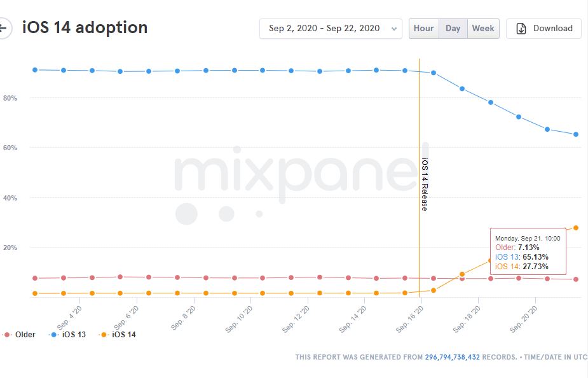
Task: Click the last iOS 14 orange data point
Action: (x=576, y=228)
